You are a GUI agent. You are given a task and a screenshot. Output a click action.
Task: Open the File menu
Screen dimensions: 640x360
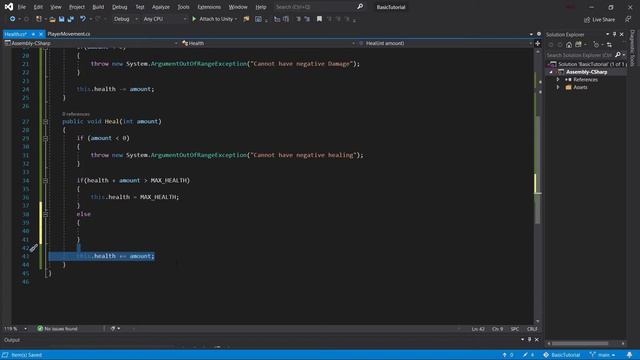[x=22, y=7]
